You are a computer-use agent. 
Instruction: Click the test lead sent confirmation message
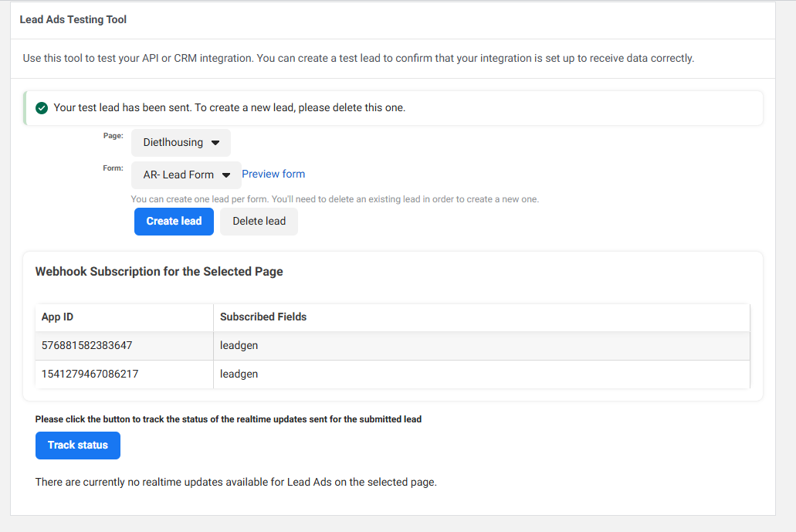point(229,108)
